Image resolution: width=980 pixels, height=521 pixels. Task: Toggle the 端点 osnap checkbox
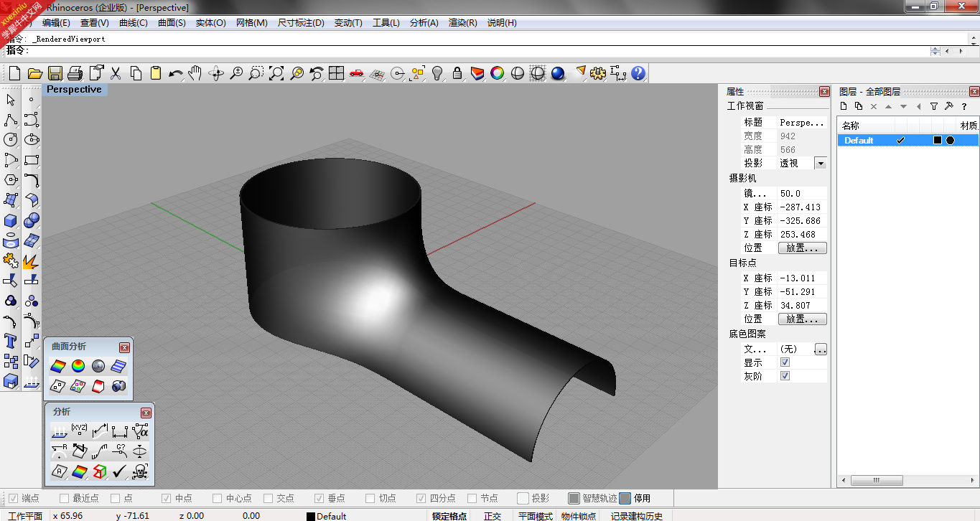[x=14, y=498]
